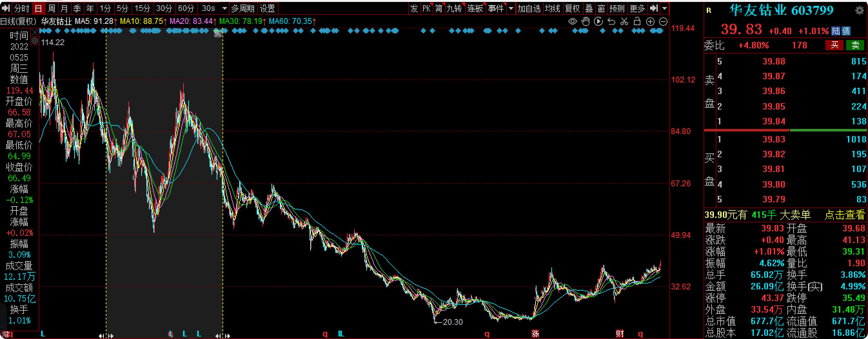Select the scissors cut tool
868x339 pixels.
pos(624,22)
